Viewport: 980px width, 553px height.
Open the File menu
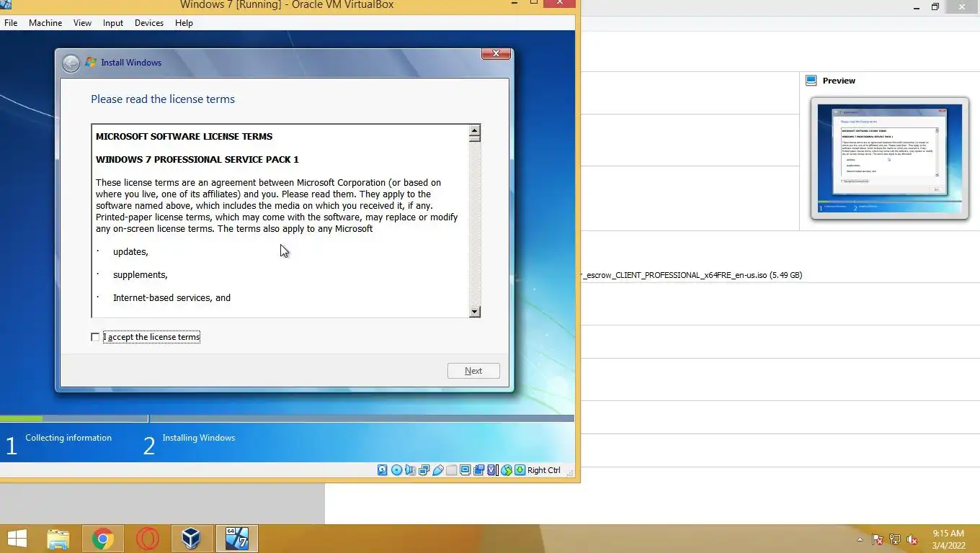click(x=11, y=23)
